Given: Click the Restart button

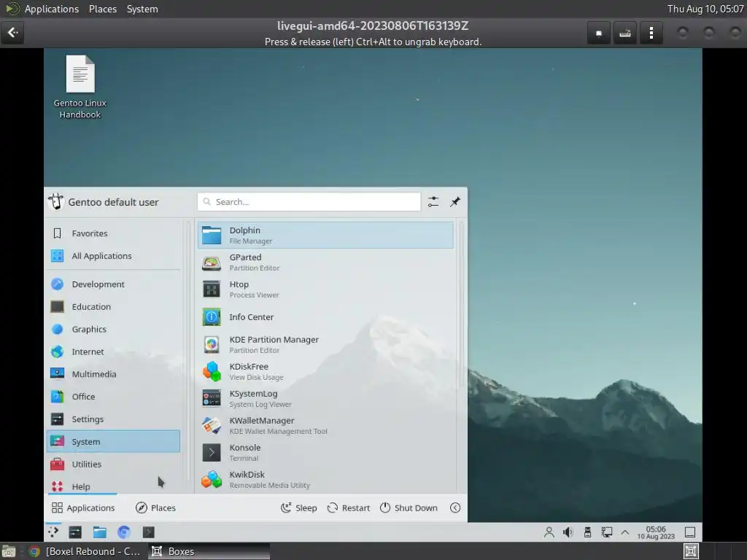Looking at the screenshot, I should (348, 507).
